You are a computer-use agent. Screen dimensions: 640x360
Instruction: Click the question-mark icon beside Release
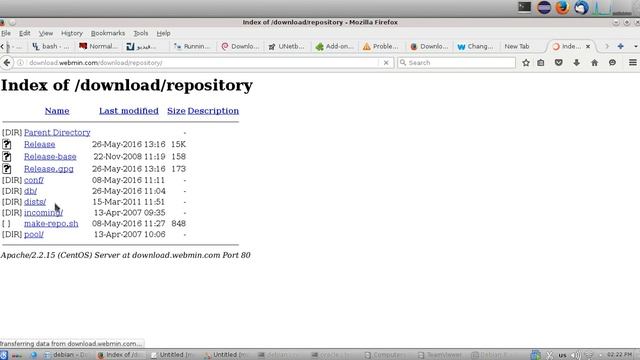[x=7, y=144]
